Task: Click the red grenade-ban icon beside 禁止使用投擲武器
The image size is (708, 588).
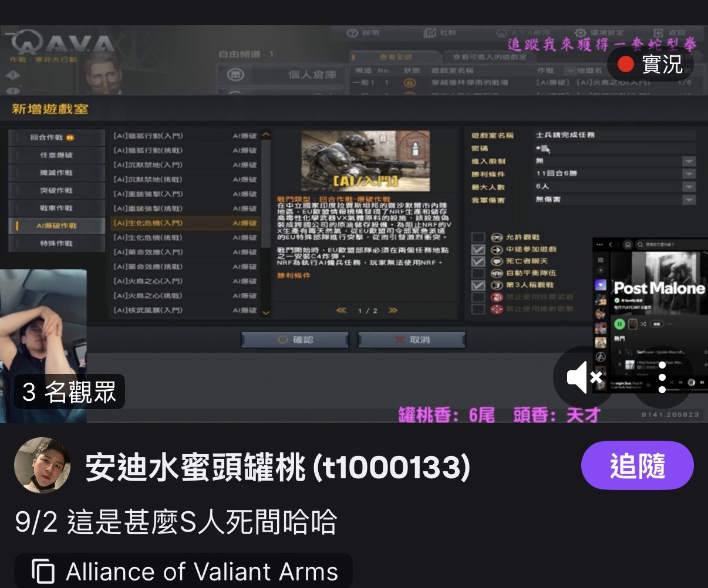Action: coord(497,297)
